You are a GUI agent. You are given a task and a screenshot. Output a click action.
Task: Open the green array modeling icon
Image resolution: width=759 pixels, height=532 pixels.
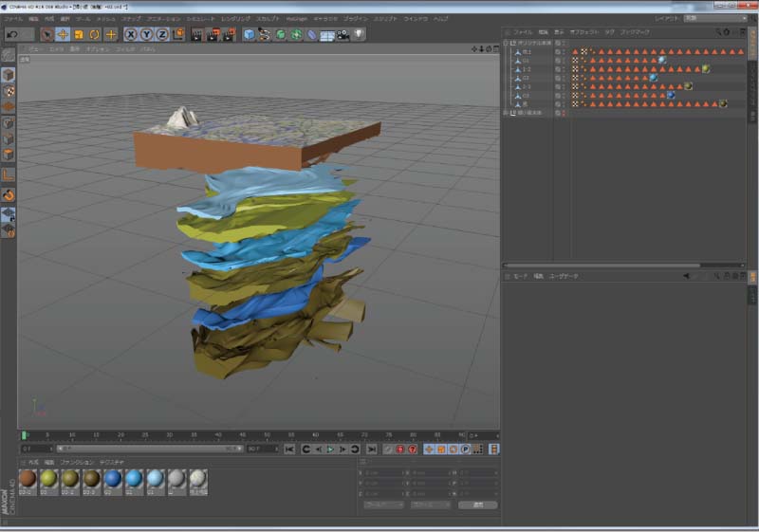296,34
